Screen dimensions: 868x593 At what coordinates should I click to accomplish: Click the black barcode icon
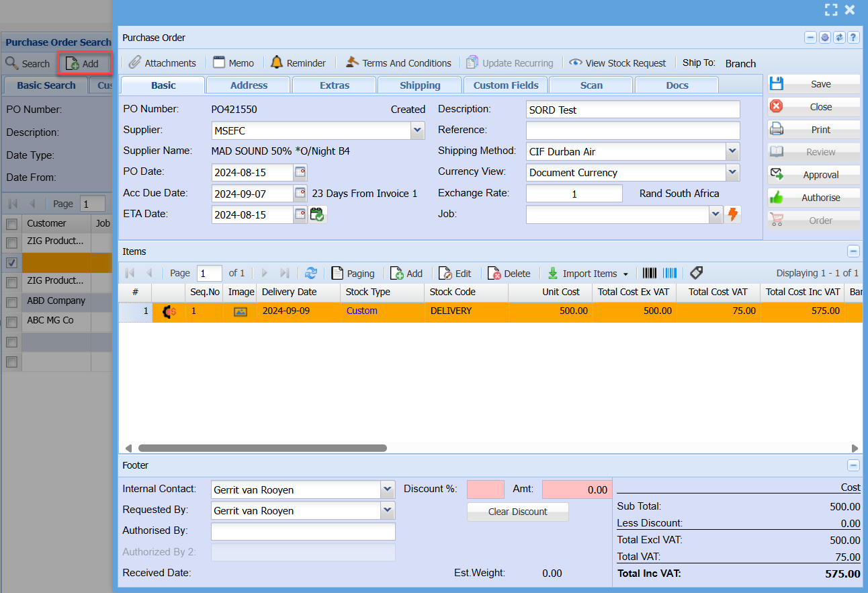click(x=649, y=272)
